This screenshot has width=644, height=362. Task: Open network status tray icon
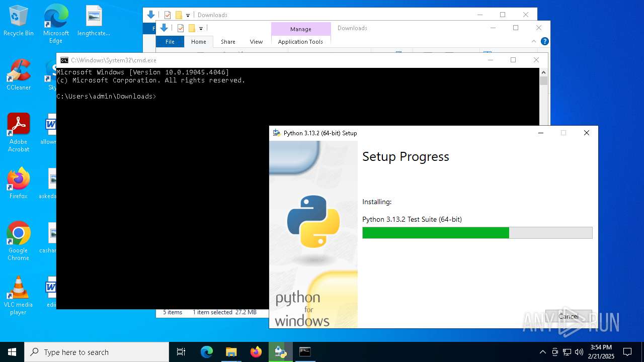click(x=567, y=352)
